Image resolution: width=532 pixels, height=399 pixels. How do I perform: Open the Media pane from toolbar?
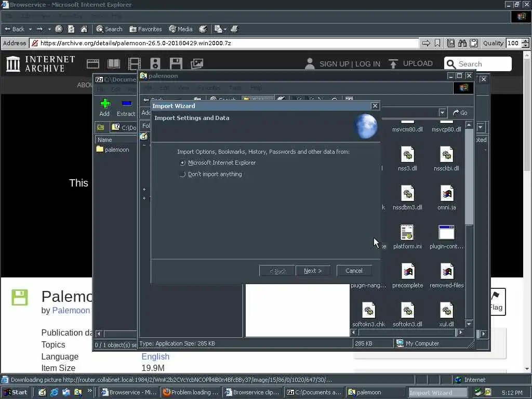tap(181, 29)
